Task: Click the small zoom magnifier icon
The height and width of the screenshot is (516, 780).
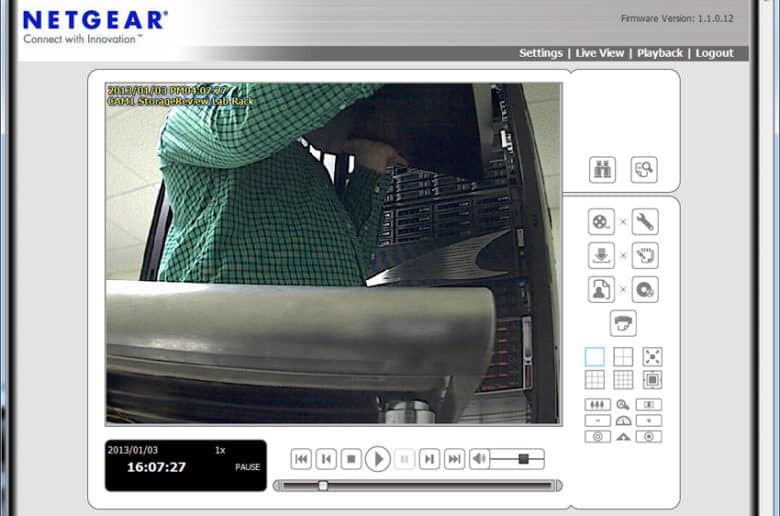Action: tap(623, 405)
